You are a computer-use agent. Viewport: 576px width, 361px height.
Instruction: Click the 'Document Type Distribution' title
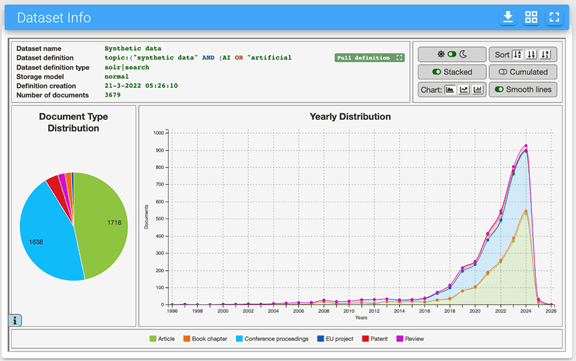[73, 122]
